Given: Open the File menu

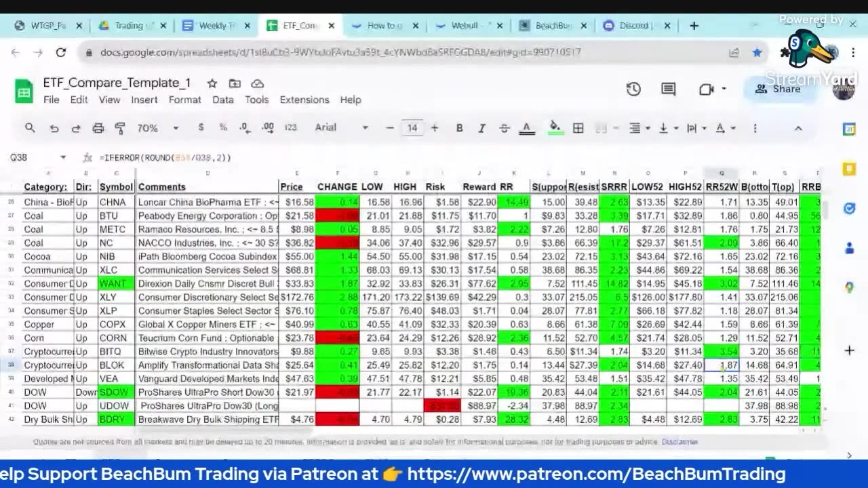Looking at the screenshot, I should click(x=52, y=100).
